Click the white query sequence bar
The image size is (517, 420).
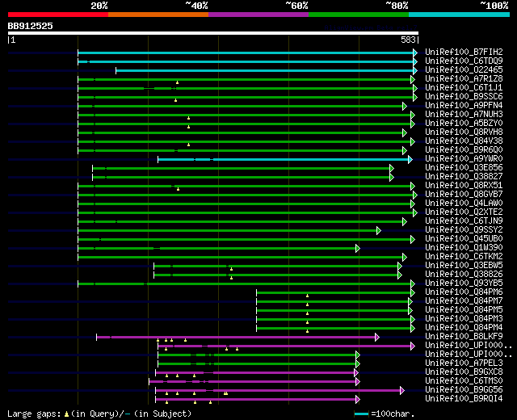213,33
